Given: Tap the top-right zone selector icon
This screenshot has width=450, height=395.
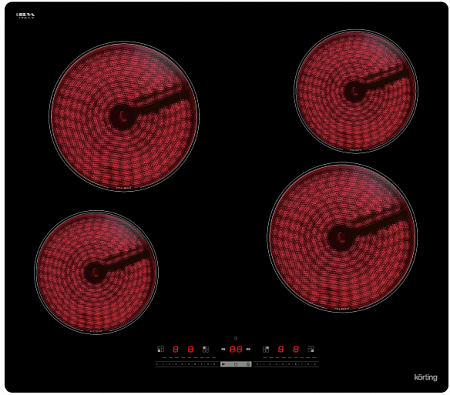Looking at the screenshot, I should pos(266,349).
